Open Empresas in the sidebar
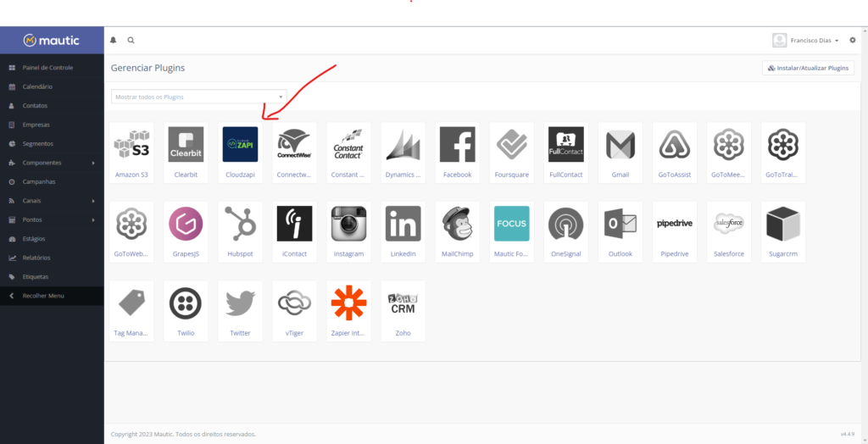This screenshot has width=868, height=444. coord(52,125)
